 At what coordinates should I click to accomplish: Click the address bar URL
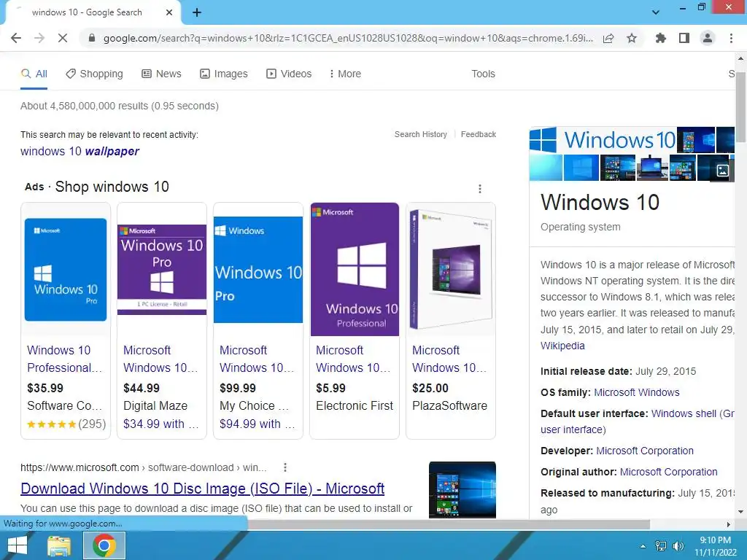[x=348, y=38]
